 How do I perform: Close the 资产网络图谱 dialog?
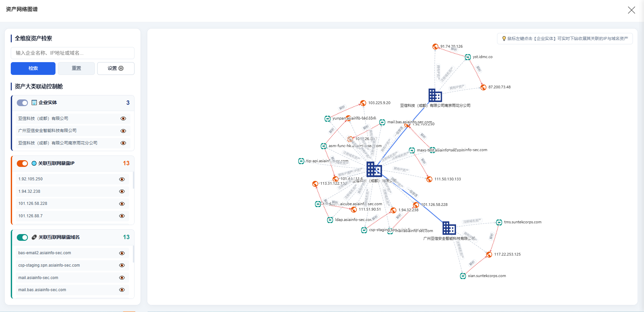pyautogui.click(x=632, y=10)
